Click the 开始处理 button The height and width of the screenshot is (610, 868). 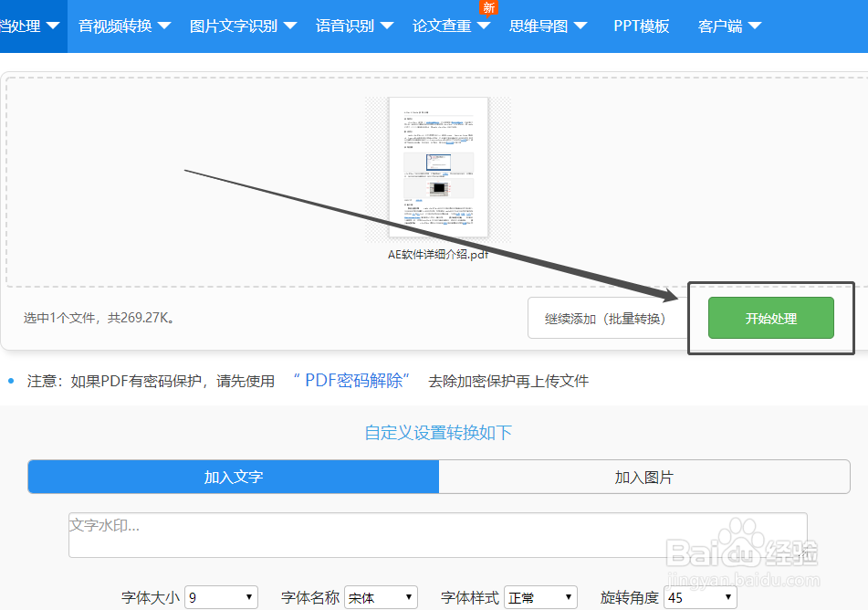coord(771,318)
